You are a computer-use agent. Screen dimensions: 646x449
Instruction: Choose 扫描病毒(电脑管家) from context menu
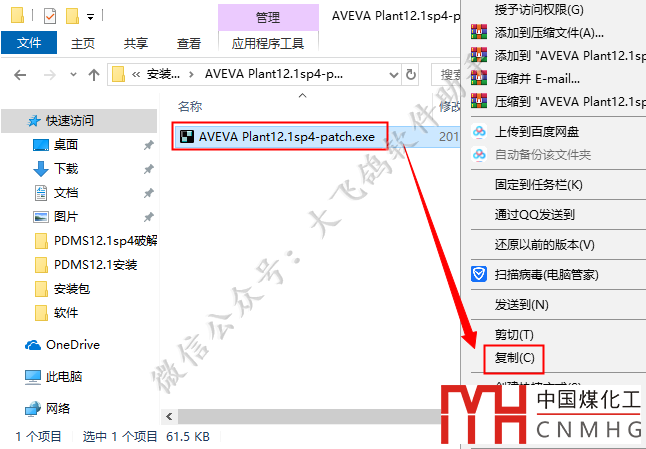[546, 275]
